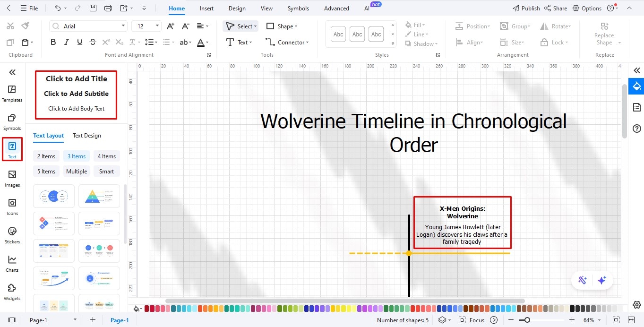Select the pyramid layout thumbnail in Text Layout
The width and height of the screenshot is (644, 327).
99,196
